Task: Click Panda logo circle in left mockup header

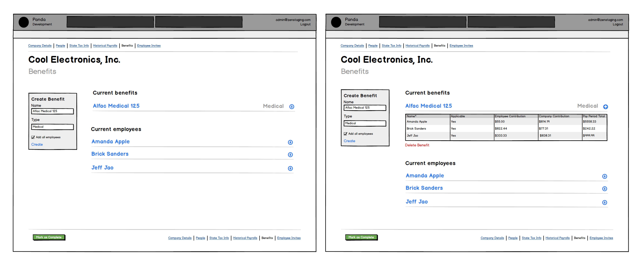Action: (24, 22)
